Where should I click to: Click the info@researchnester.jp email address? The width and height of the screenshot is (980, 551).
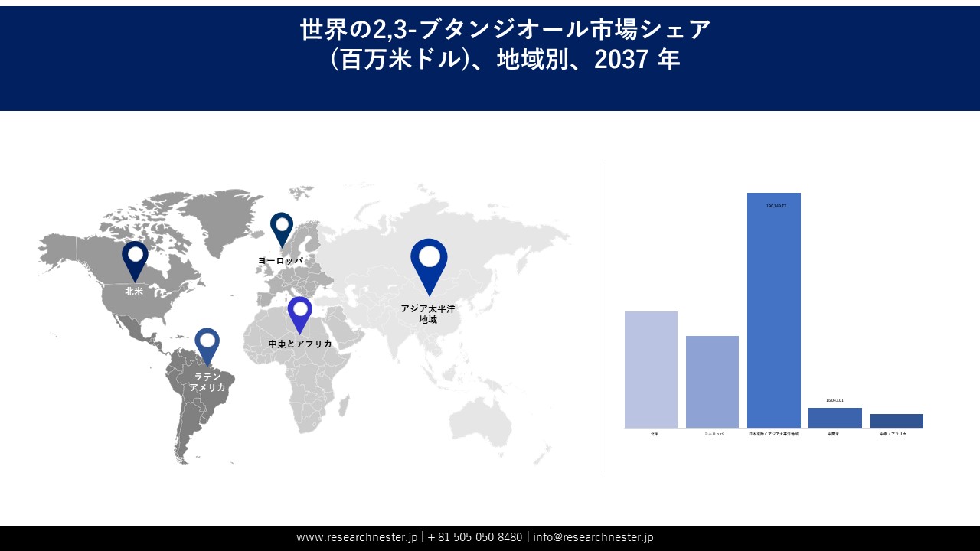pos(593,537)
